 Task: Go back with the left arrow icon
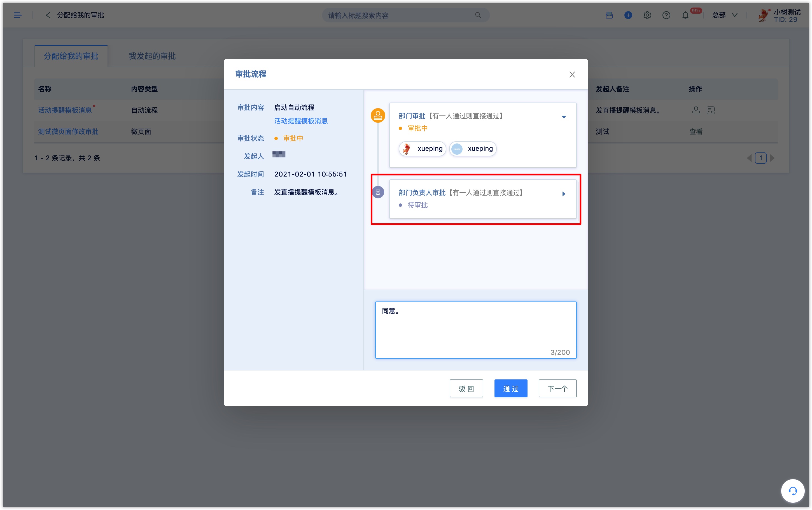click(x=48, y=15)
